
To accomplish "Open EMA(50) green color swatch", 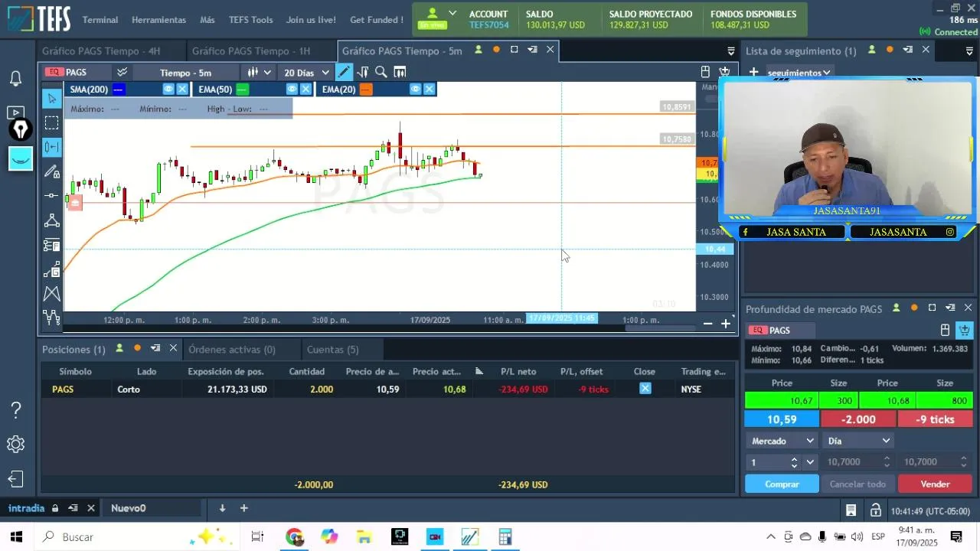I will pyautogui.click(x=242, y=90).
